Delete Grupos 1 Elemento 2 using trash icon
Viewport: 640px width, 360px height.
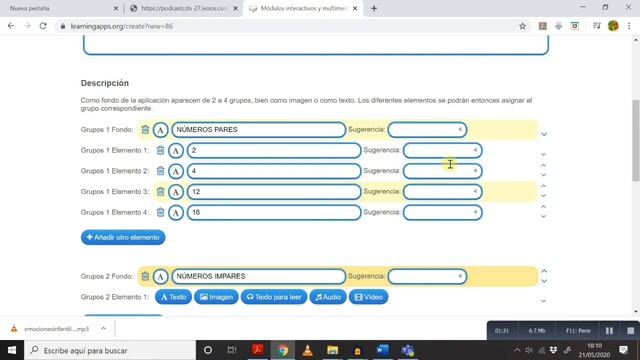(160, 171)
